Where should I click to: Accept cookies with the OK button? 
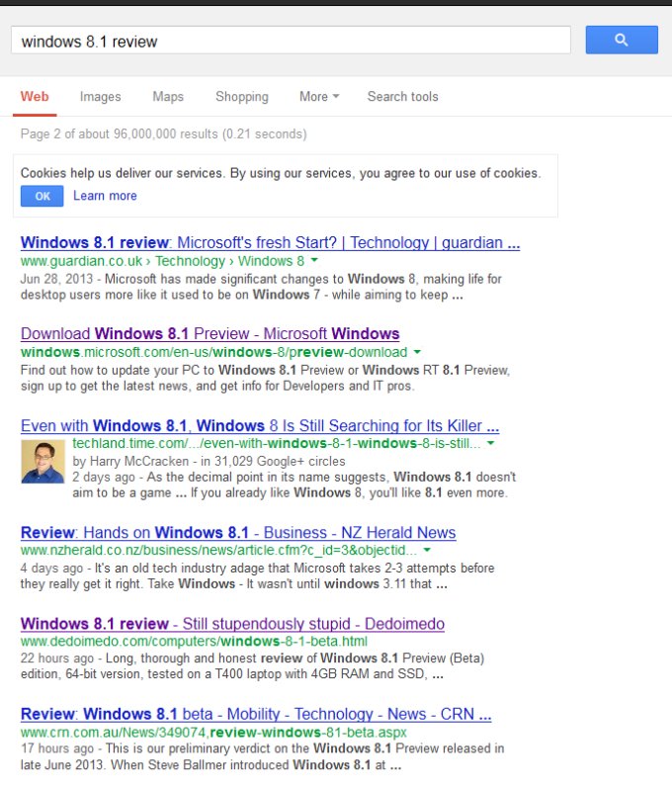tap(42, 196)
